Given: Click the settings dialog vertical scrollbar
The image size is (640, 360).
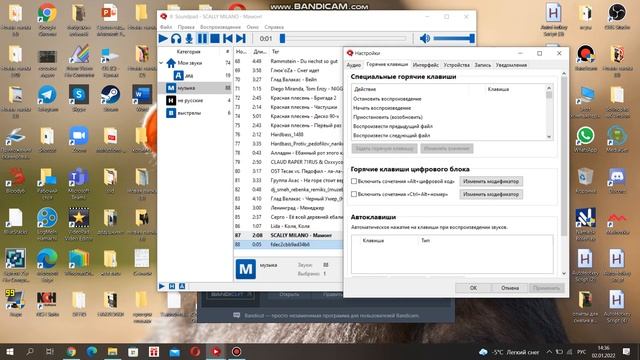Looking at the screenshot, I should (x=564, y=155).
